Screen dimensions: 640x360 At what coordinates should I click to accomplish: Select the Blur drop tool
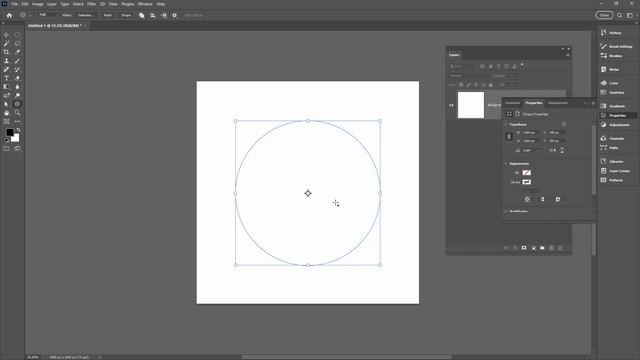[17, 87]
